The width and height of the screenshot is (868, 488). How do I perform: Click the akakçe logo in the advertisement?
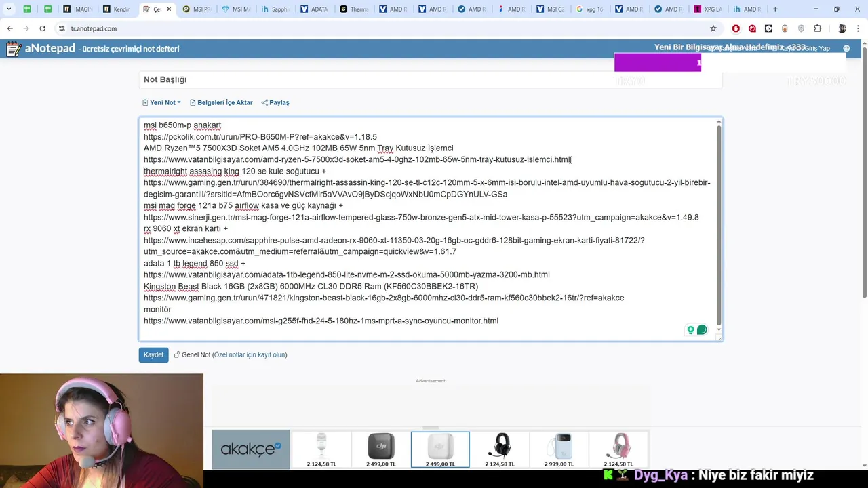pyautogui.click(x=251, y=449)
